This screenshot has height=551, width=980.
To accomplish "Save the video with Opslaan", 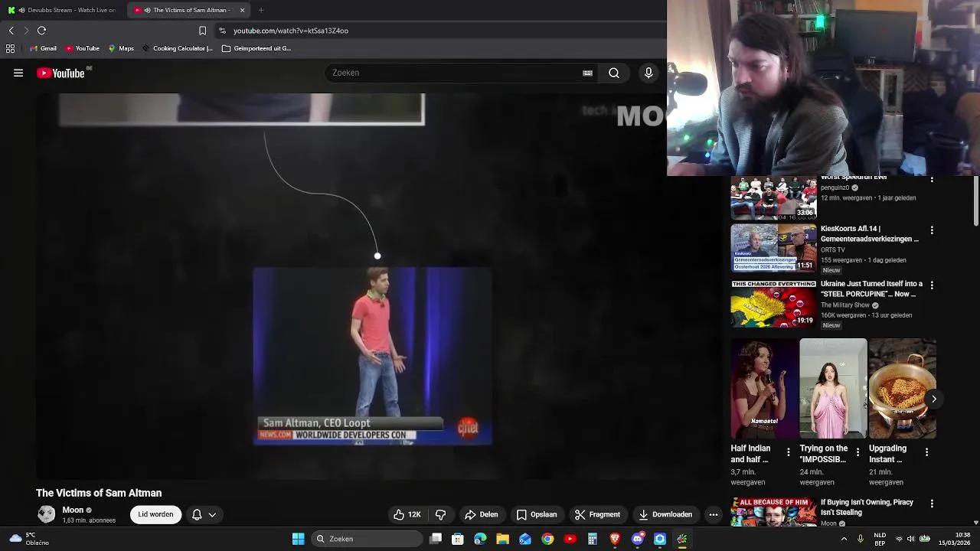I will 537,514.
